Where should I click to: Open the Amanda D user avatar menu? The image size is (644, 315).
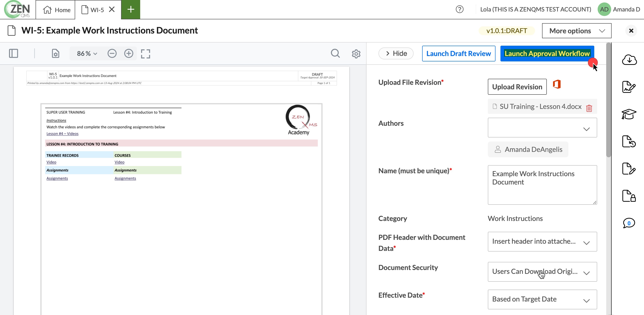point(604,9)
